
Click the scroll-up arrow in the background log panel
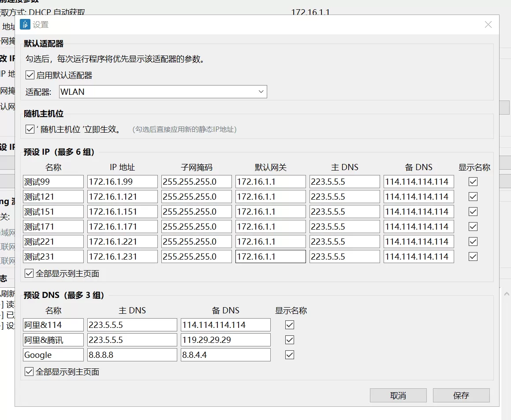(x=507, y=294)
